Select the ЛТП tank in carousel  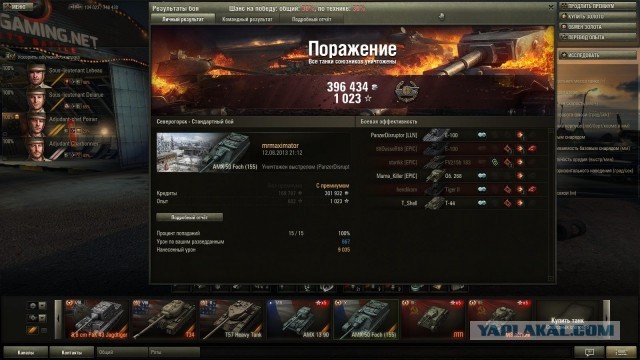433,319
